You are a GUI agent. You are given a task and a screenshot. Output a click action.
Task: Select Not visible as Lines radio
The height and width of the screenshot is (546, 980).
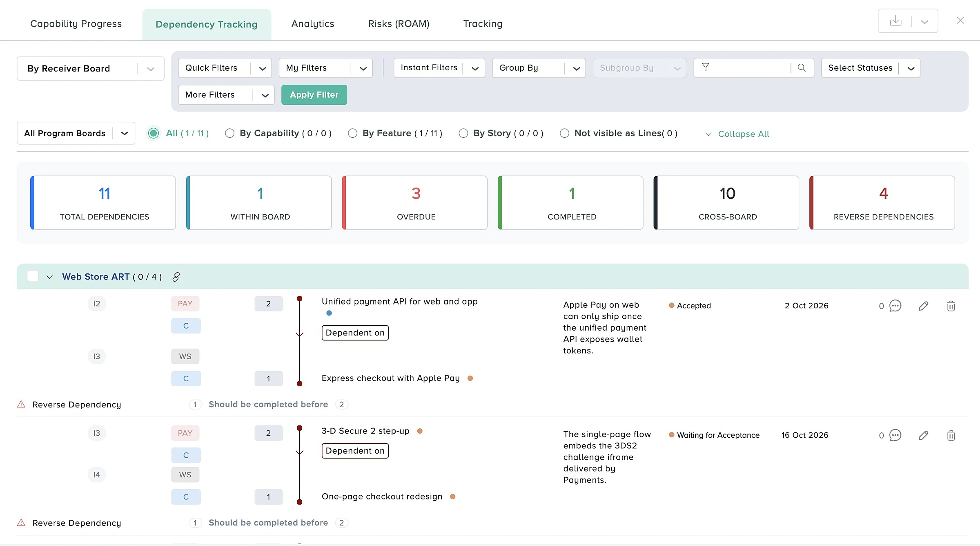coord(564,133)
